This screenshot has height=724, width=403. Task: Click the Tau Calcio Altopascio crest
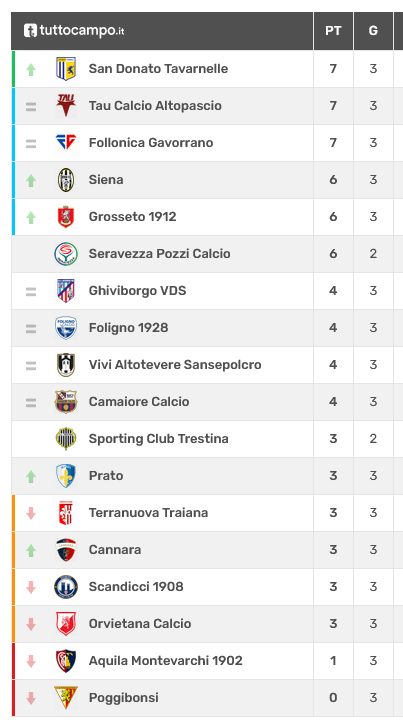(x=66, y=105)
